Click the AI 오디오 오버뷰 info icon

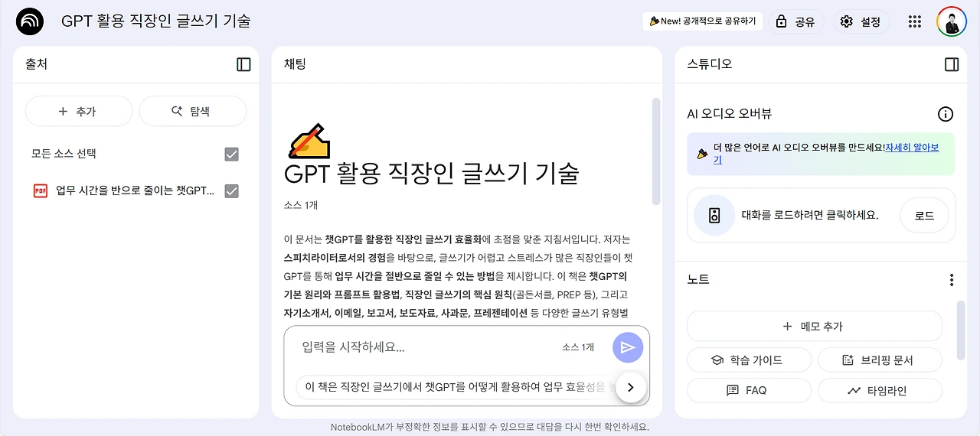(946, 114)
